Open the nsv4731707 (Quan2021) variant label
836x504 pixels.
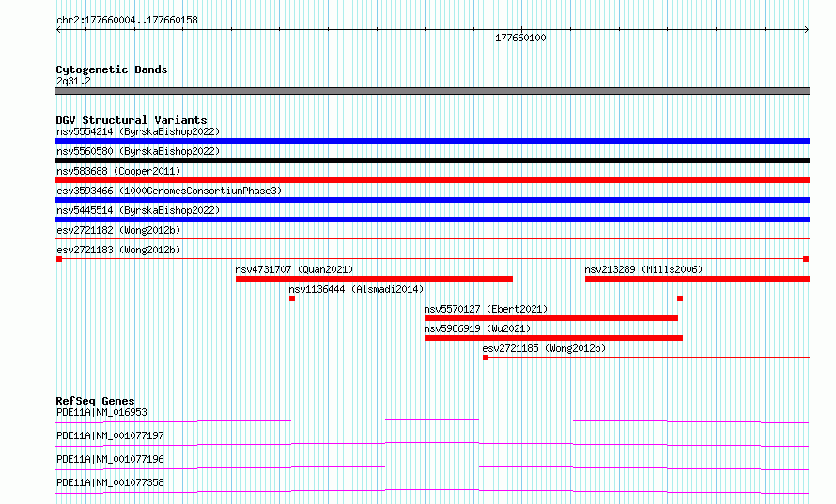(294, 269)
